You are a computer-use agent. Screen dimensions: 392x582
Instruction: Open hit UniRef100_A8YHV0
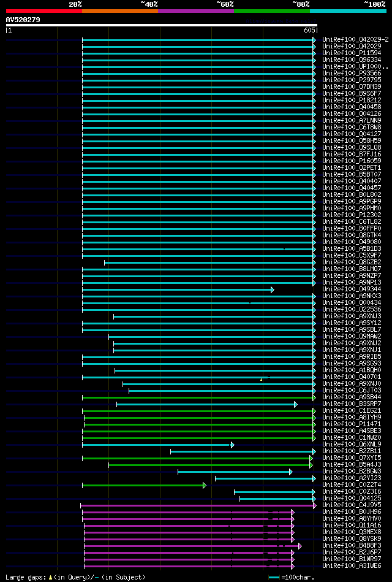pyautogui.click(x=352, y=519)
